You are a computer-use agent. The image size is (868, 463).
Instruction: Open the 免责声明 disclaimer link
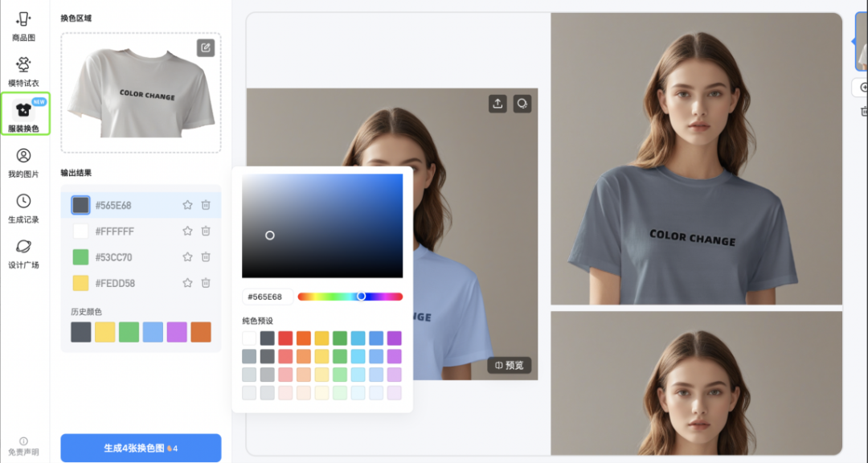tap(23, 446)
